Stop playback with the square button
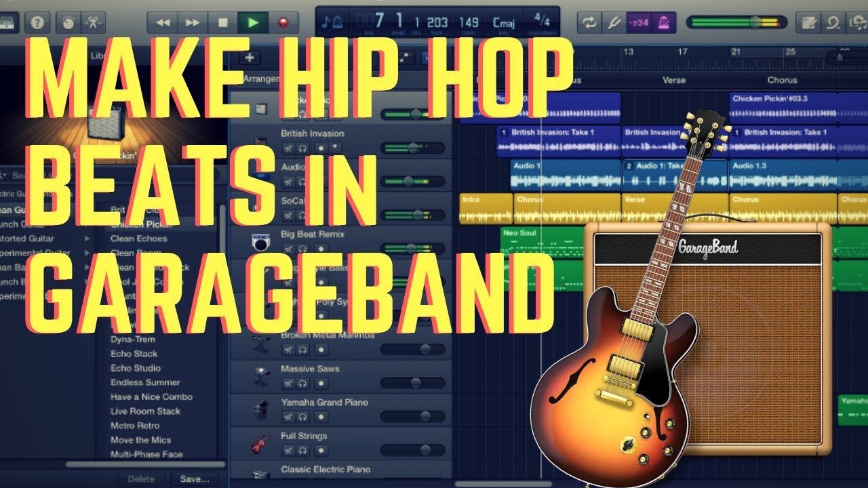This screenshot has height=488, width=868. [x=222, y=22]
